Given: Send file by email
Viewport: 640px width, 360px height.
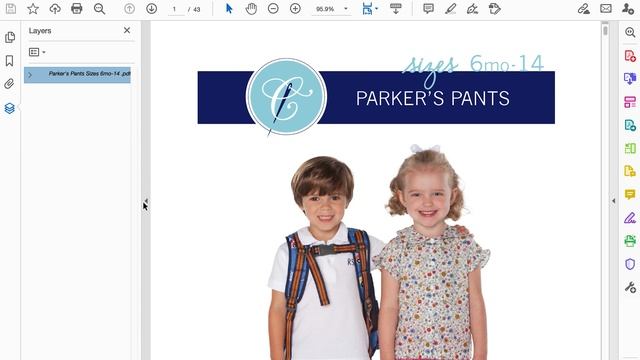Looking at the screenshot, I should (x=606, y=9).
